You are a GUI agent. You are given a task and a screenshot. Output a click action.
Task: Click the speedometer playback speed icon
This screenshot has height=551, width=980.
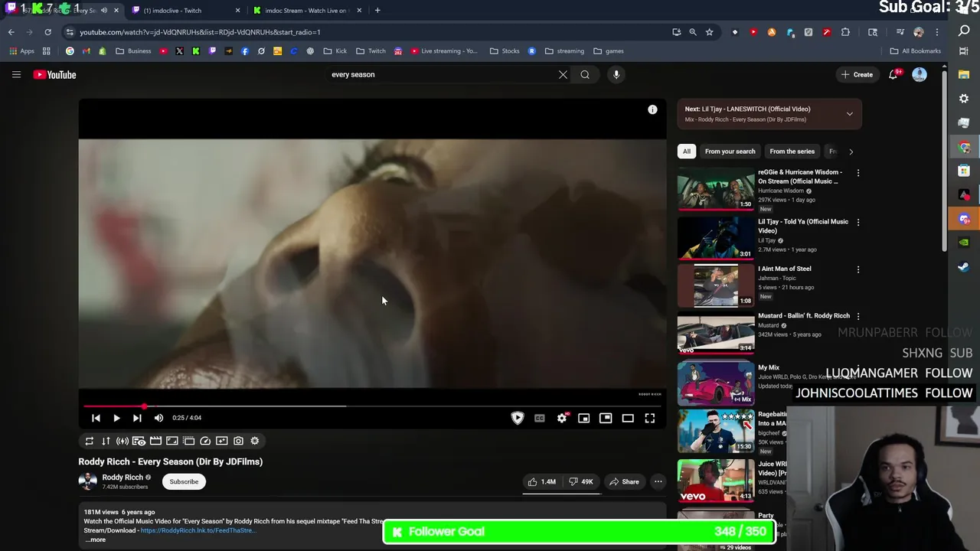[x=205, y=441]
